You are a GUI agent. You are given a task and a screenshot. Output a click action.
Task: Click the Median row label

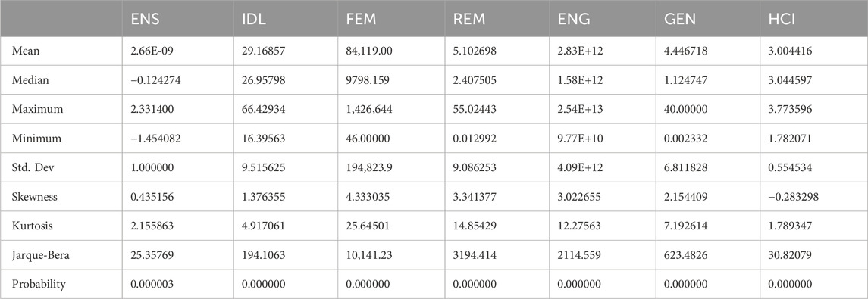(x=30, y=80)
